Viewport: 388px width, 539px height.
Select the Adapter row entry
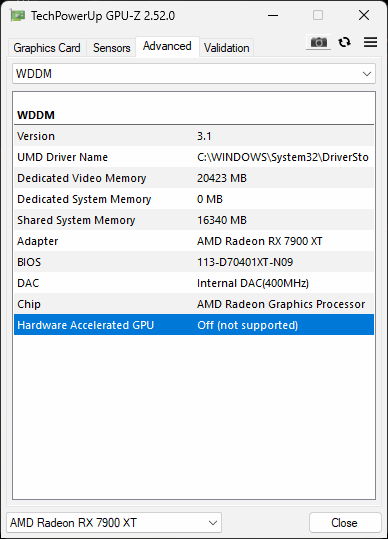tap(194, 241)
